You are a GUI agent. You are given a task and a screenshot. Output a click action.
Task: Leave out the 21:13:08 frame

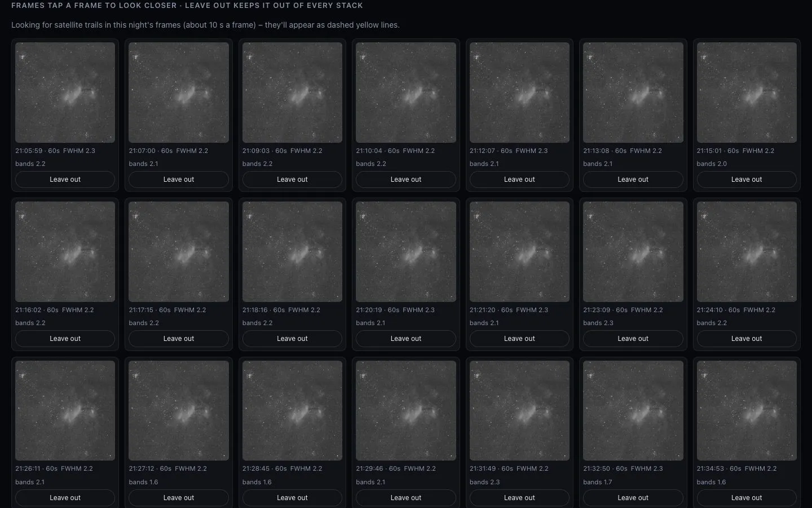tap(633, 179)
